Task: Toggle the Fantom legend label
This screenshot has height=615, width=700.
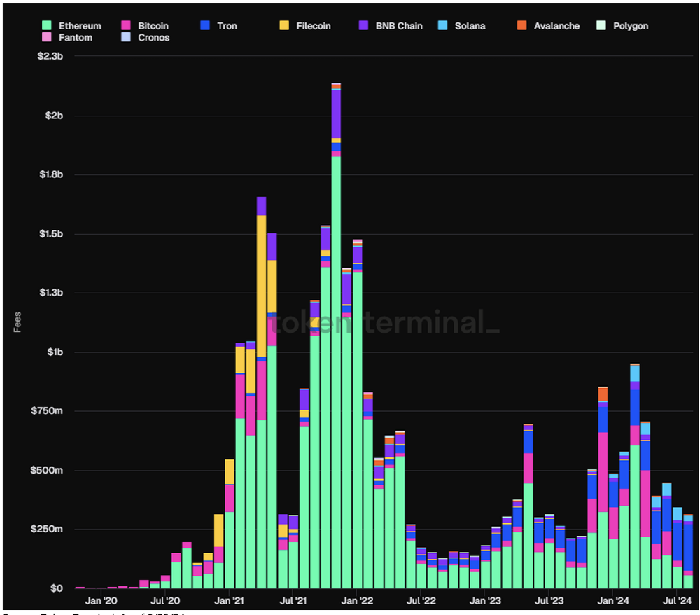Action: [76, 38]
